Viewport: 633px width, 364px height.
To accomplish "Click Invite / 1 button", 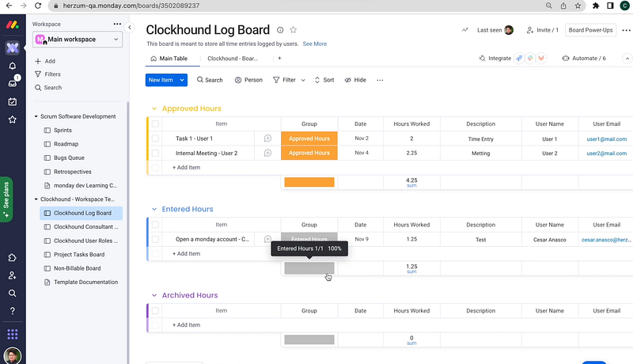I will pyautogui.click(x=543, y=30).
